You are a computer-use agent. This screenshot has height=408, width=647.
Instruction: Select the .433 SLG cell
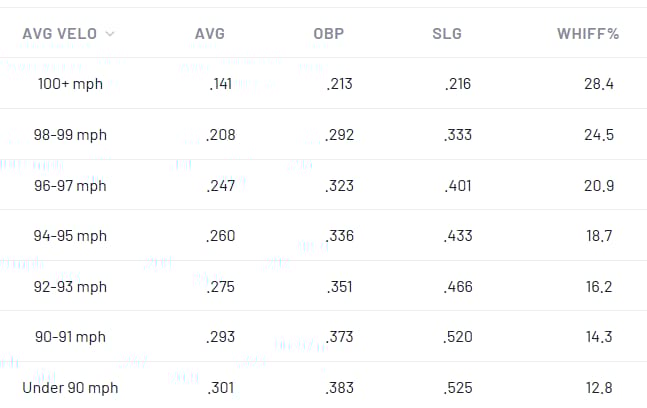(x=457, y=236)
